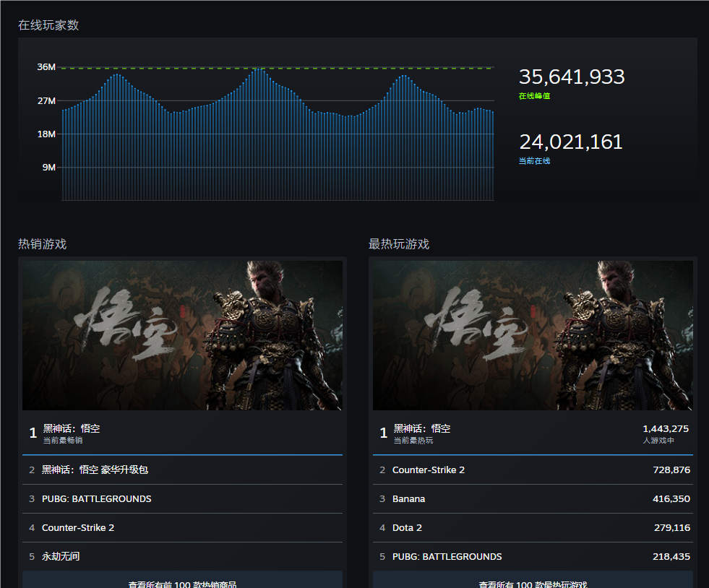The image size is (709, 588).
Task: Click the 24,021,161 current online value
Action: click(570, 142)
